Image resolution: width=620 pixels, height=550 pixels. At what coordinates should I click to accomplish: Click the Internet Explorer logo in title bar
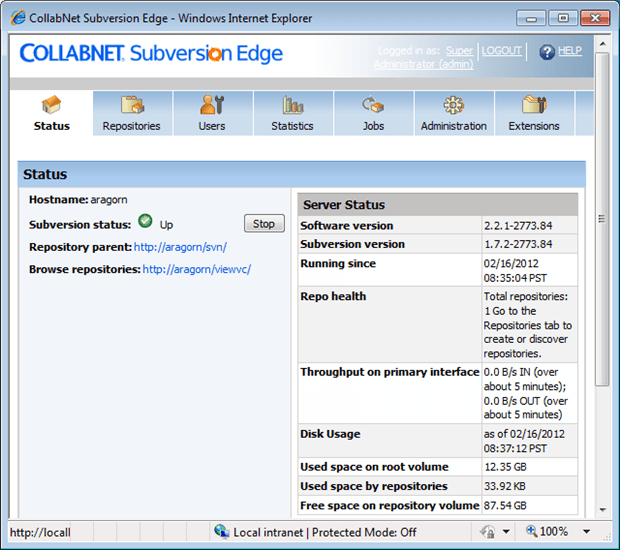18,18
